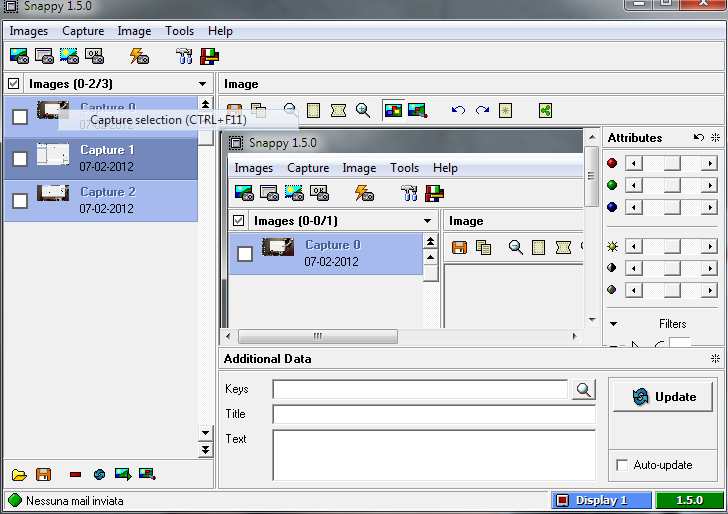This screenshot has height=514, width=728.
Task: Save images with bottom-panel floppy icon
Action: pyautogui.click(x=44, y=475)
